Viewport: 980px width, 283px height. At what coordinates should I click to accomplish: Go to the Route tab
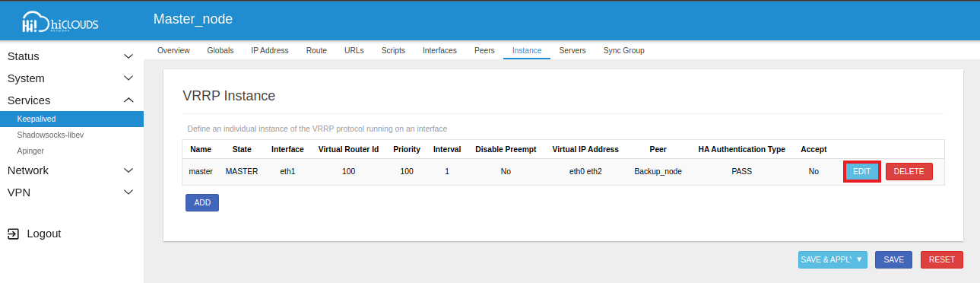tap(316, 50)
